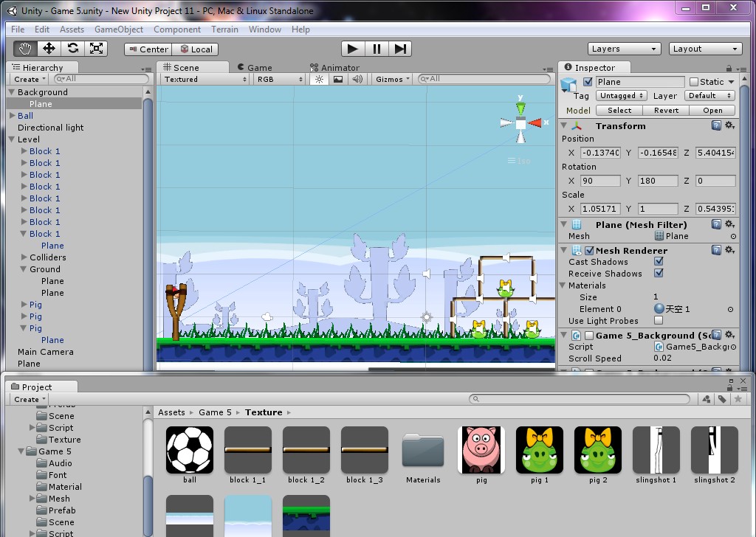756x537 pixels.
Task: Select the Scale tool icon
Action: [96, 49]
